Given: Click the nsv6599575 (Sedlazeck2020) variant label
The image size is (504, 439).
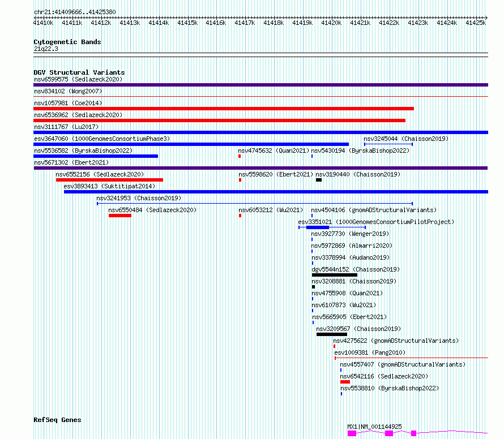Looking at the screenshot, I should (78, 79).
